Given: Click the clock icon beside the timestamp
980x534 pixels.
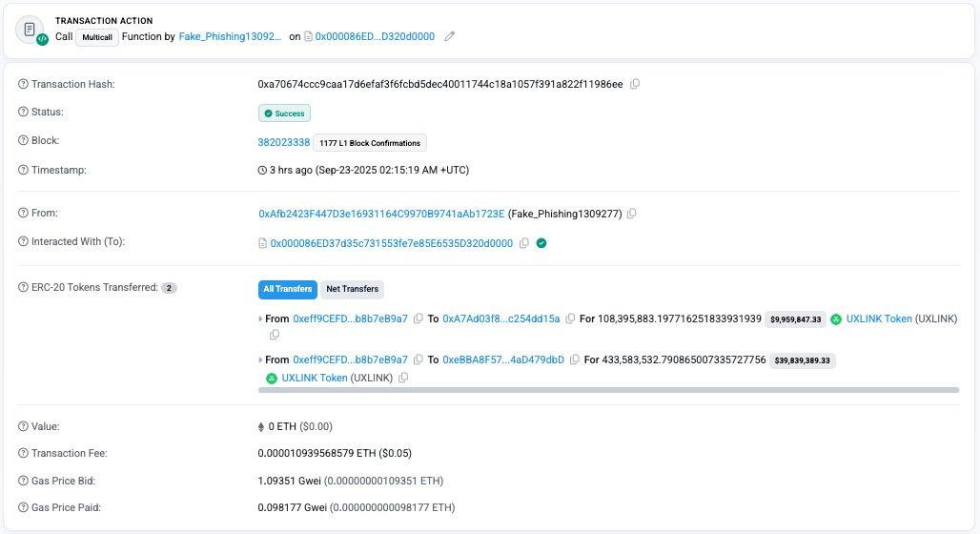Looking at the screenshot, I should click(262, 170).
